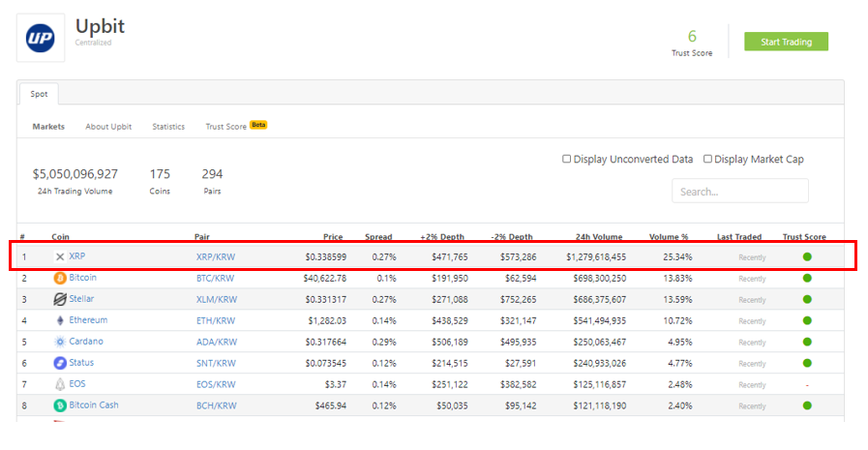
Task: Open the ETH/KRW pair link
Action: click(216, 321)
